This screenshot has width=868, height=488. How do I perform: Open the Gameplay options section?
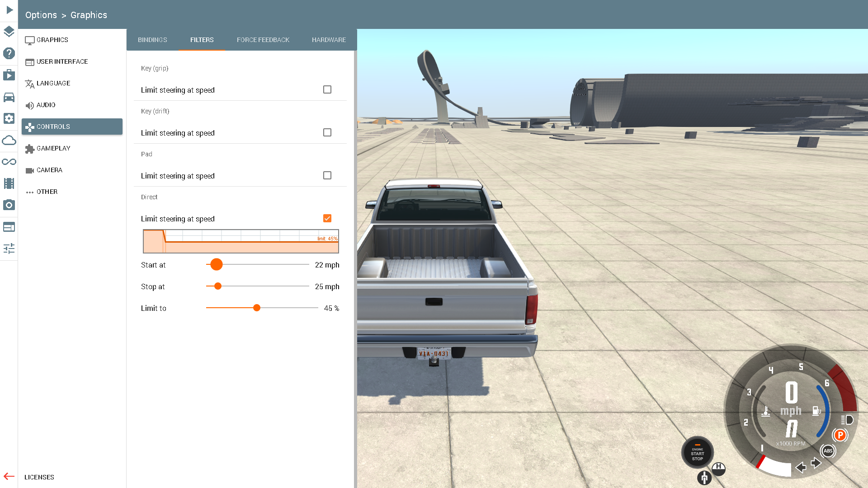(x=53, y=148)
